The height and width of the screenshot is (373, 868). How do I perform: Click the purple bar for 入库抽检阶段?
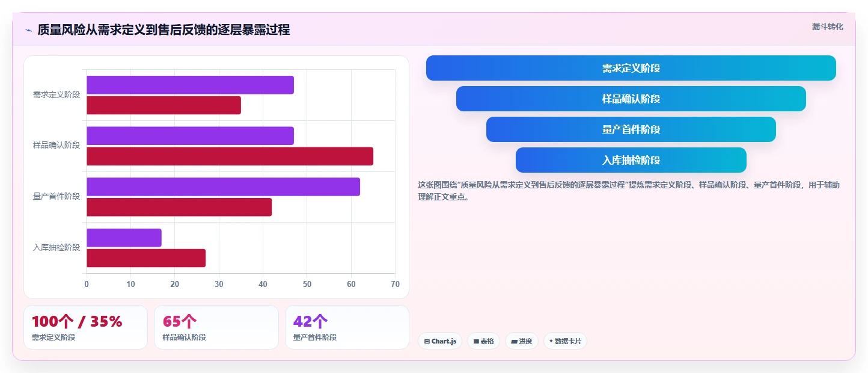tap(124, 238)
